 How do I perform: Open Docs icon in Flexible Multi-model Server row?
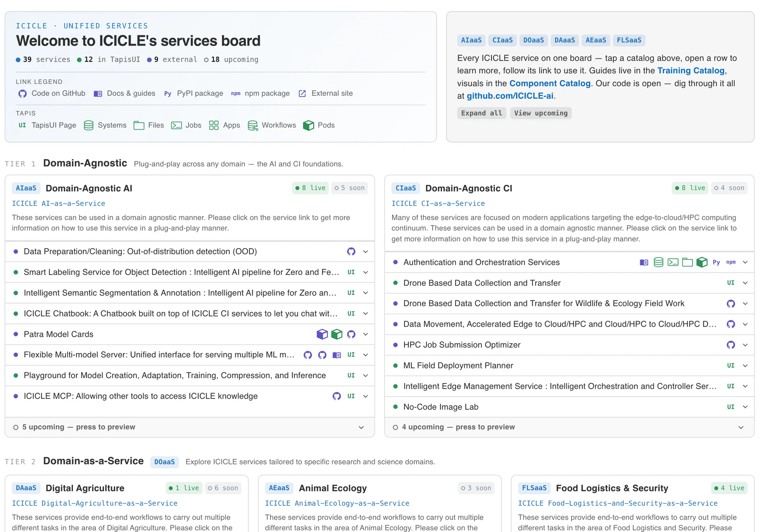(x=337, y=355)
